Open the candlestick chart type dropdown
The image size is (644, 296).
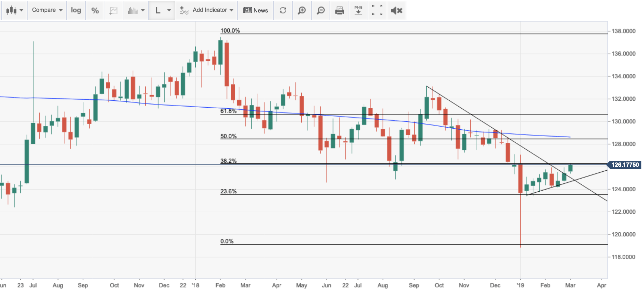tap(14, 10)
